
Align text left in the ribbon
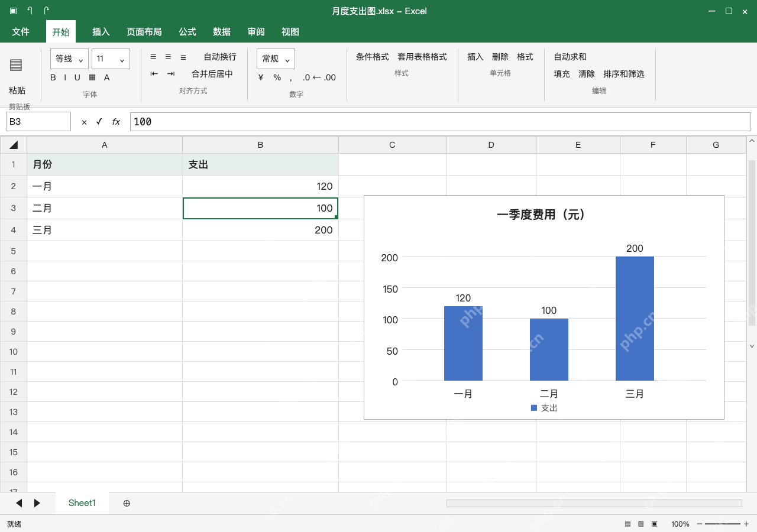point(153,57)
